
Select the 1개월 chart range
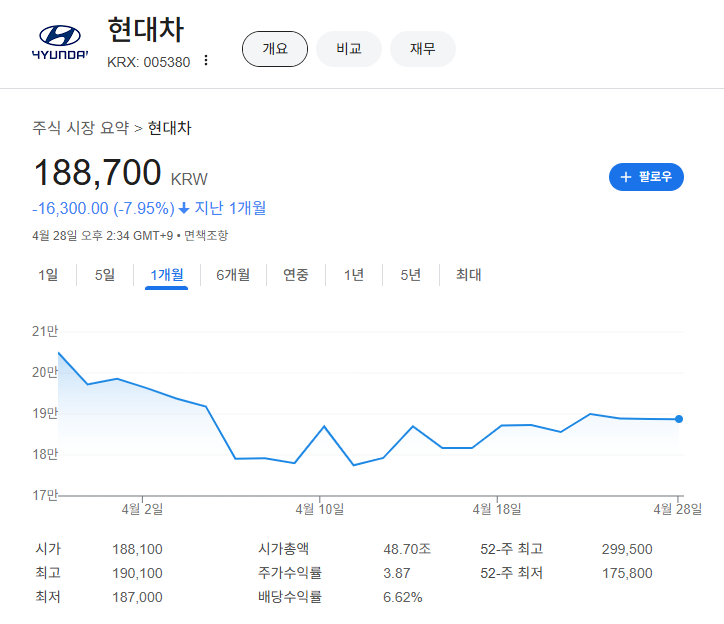[167, 275]
